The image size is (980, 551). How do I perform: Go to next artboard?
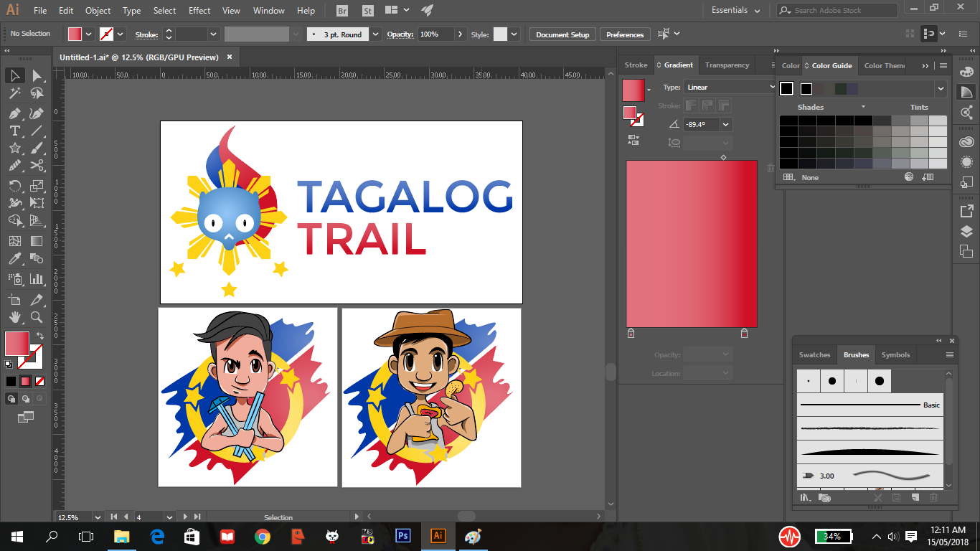[x=185, y=517]
